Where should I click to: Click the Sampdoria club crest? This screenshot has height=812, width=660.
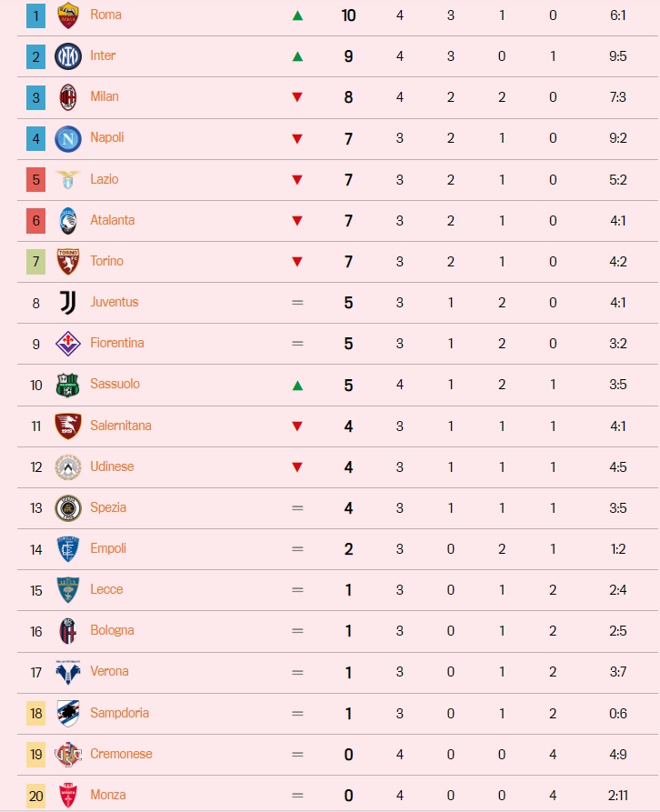click(68, 713)
